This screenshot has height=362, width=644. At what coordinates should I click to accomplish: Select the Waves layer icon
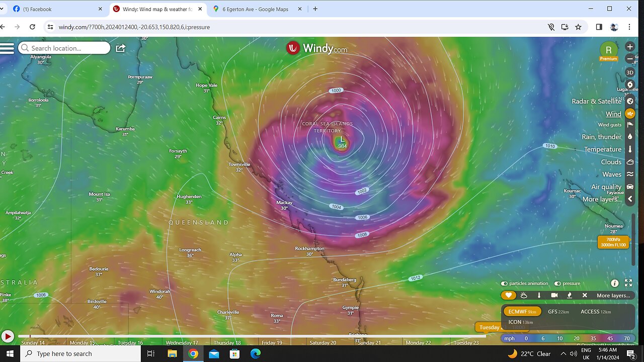[x=630, y=174]
